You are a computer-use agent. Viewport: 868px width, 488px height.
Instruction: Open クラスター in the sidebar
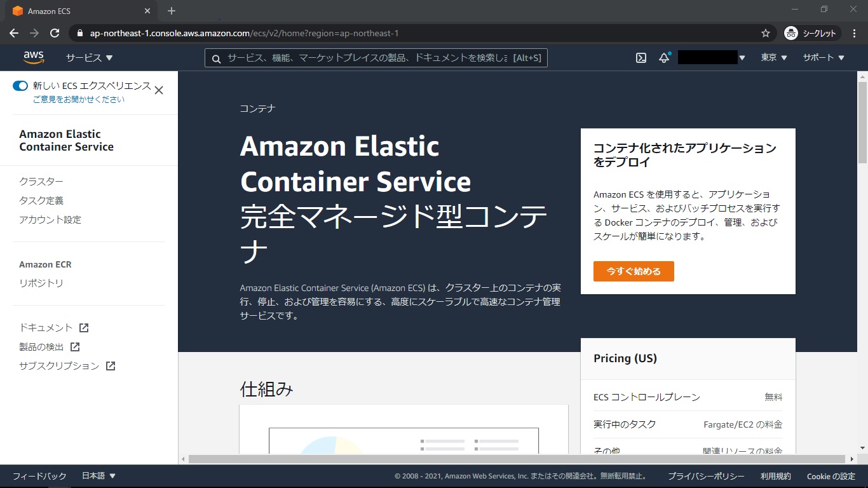coord(41,182)
